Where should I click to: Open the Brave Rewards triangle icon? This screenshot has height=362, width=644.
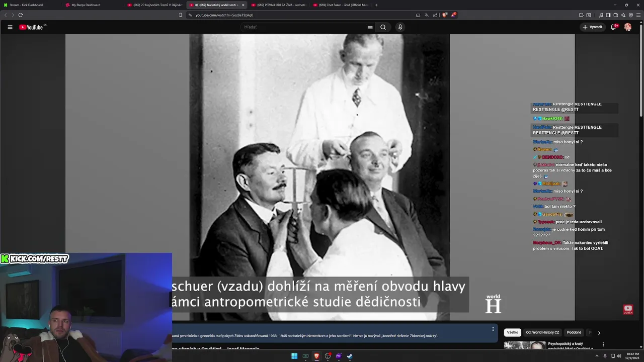(x=453, y=15)
